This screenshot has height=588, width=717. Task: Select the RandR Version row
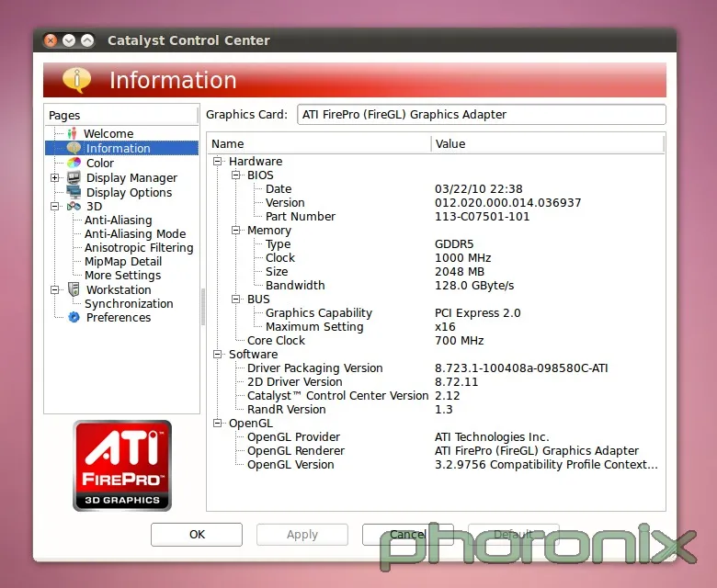[x=436, y=410]
